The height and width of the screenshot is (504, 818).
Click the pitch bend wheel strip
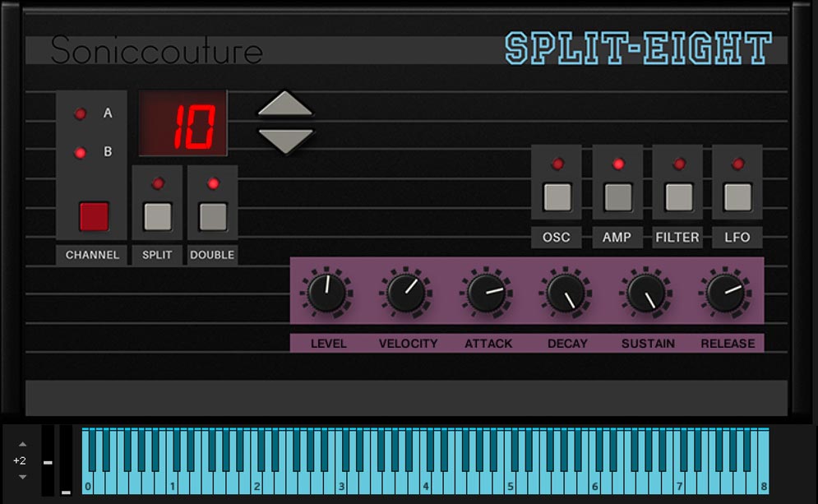(48, 460)
